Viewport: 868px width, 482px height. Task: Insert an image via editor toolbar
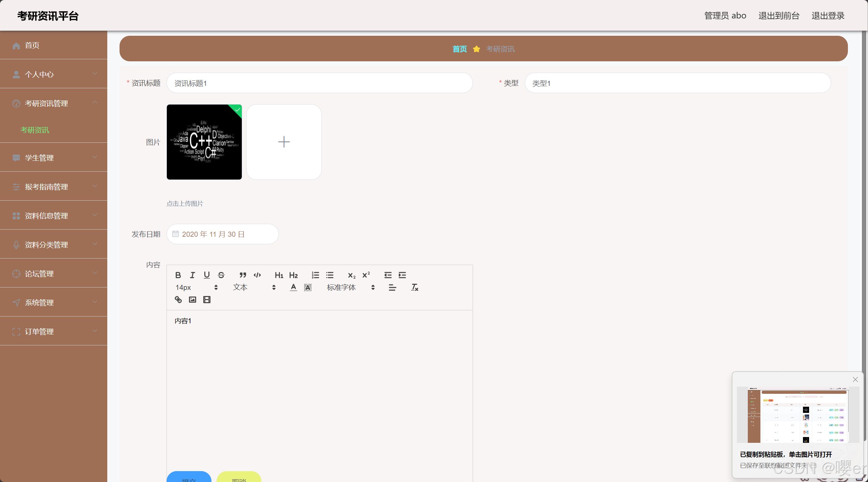(192, 299)
